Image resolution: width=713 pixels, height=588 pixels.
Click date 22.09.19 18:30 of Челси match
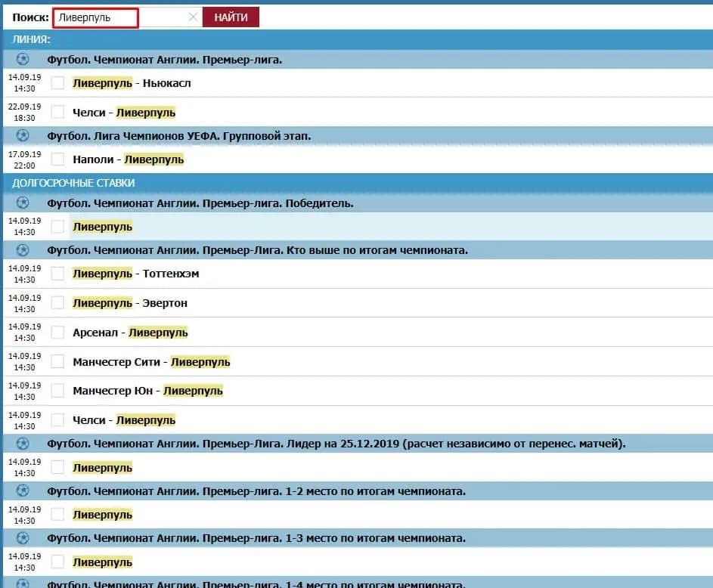point(24,113)
